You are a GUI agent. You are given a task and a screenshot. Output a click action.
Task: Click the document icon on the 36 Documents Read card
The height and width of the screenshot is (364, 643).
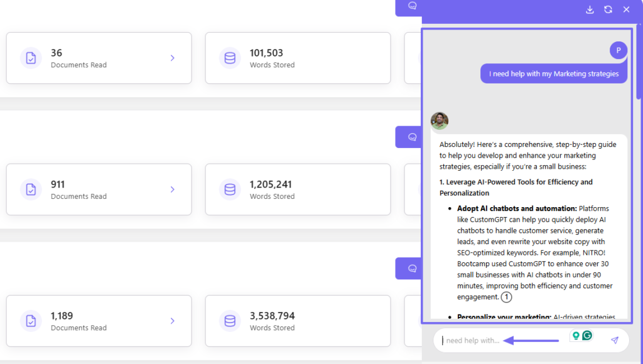tap(31, 58)
